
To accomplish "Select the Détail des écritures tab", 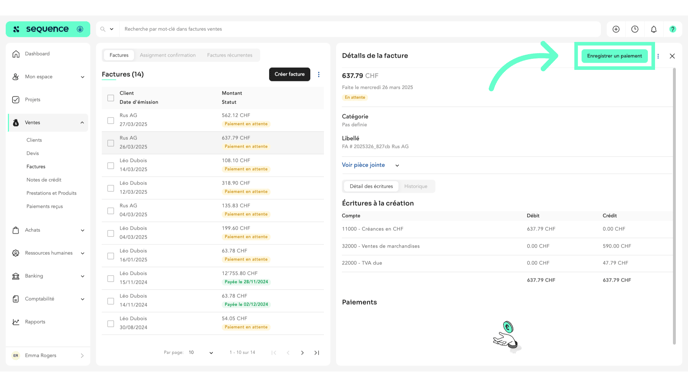I will [371, 186].
